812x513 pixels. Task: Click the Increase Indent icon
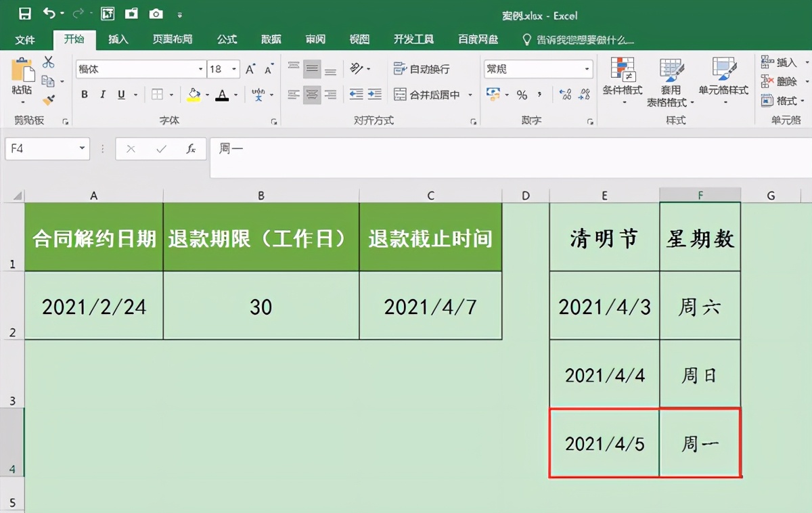click(374, 95)
